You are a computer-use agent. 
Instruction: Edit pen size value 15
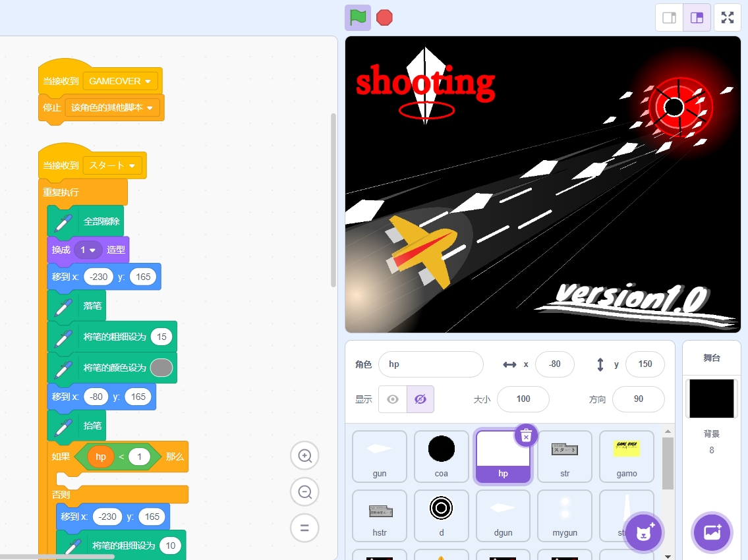tap(161, 337)
